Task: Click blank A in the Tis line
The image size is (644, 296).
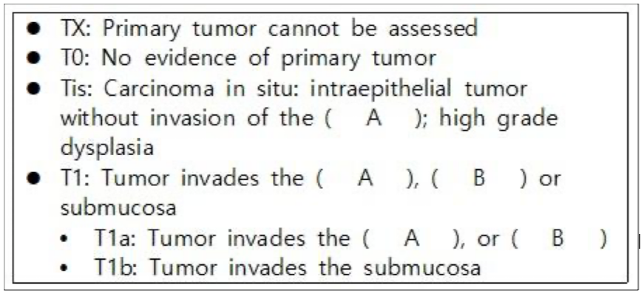Action: (373, 120)
